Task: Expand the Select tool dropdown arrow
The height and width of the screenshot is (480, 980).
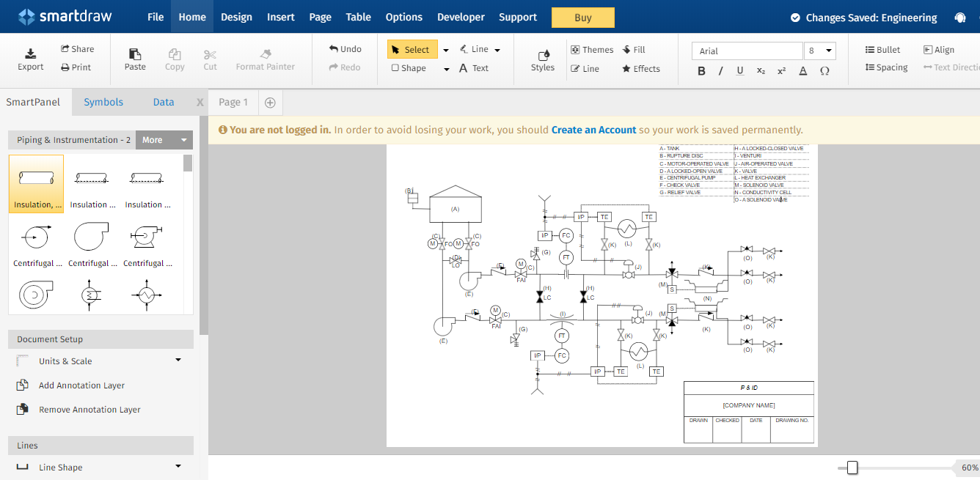Action: [x=445, y=50]
